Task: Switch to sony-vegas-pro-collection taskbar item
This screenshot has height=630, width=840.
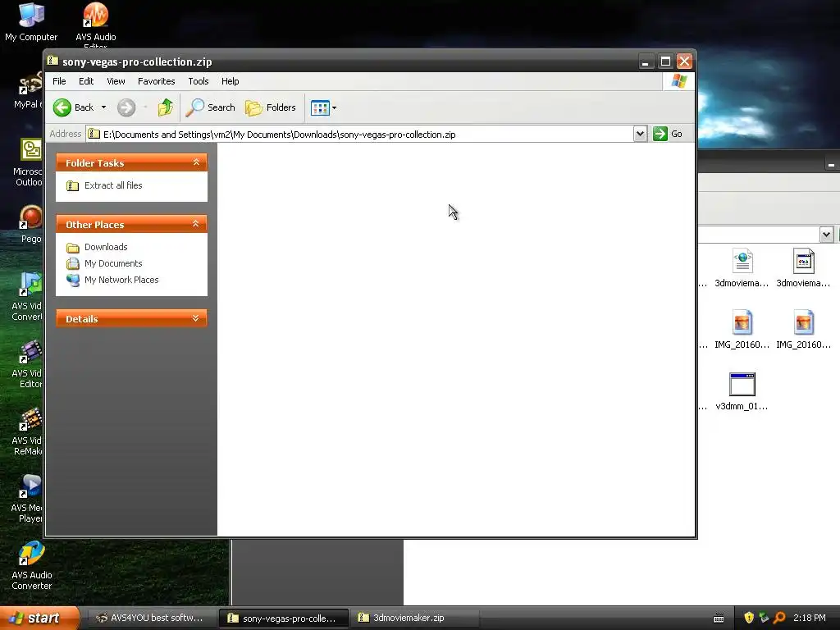Action: [x=284, y=619]
